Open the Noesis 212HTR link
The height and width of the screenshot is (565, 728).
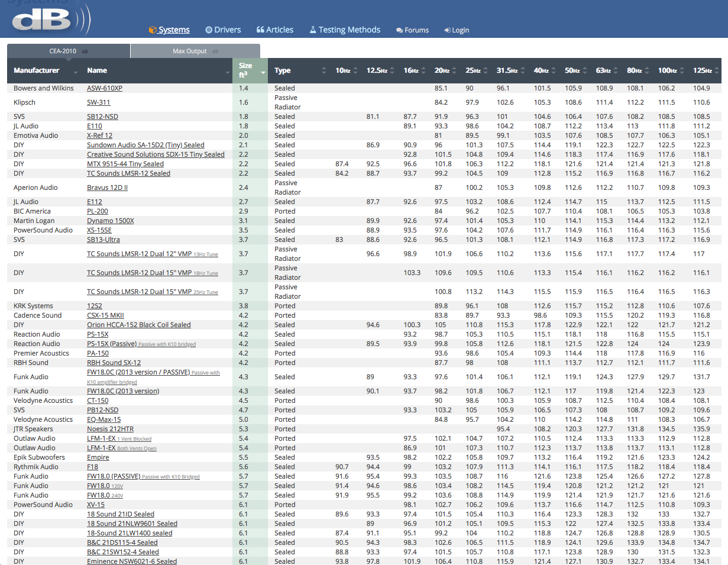pos(110,429)
